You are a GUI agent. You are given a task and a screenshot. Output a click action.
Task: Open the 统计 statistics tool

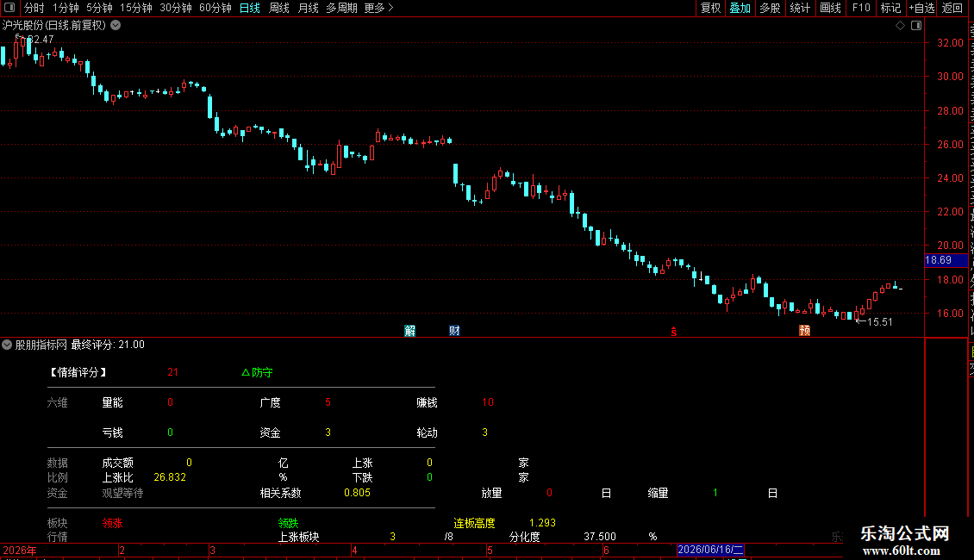799,8
